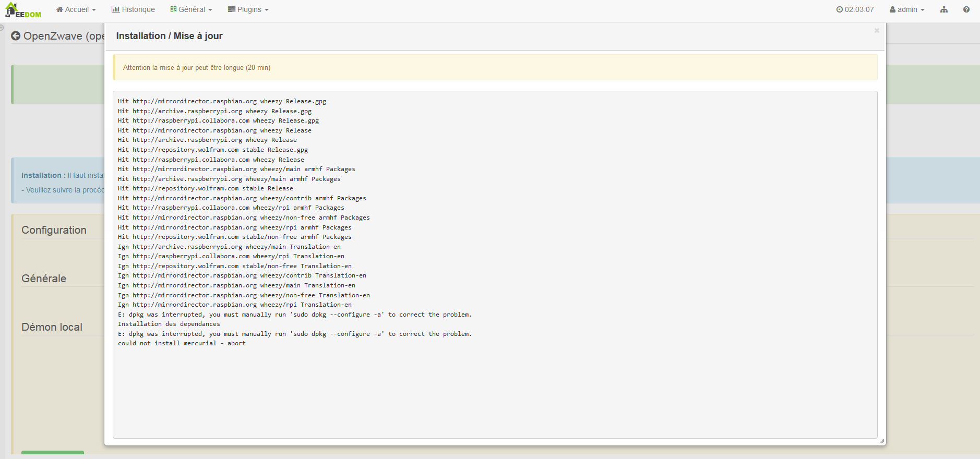Click log line 'wheezy/contrib armhf Packages'
Viewport: 980px width, 459px height.
[x=242, y=198]
